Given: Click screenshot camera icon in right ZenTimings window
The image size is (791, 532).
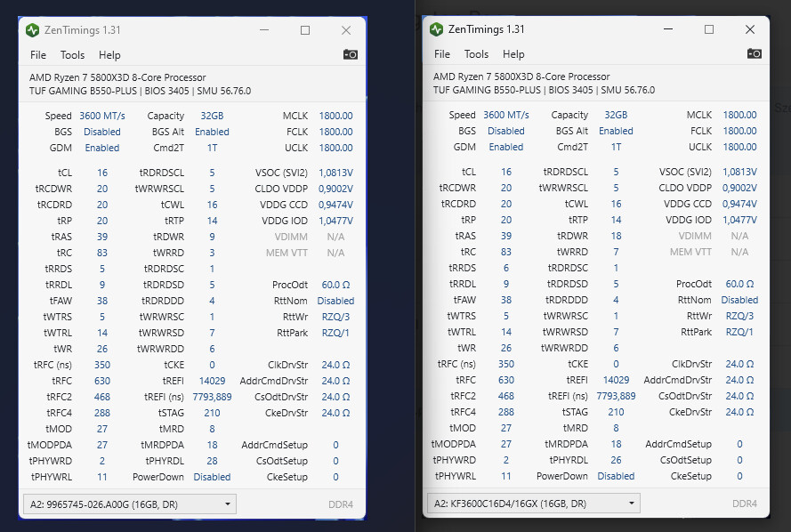Looking at the screenshot, I should click(x=755, y=53).
